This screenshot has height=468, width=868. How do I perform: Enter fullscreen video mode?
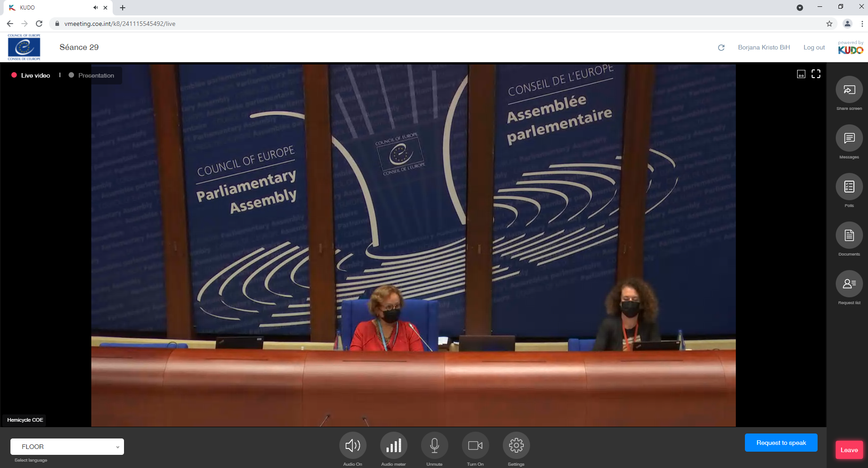point(816,74)
